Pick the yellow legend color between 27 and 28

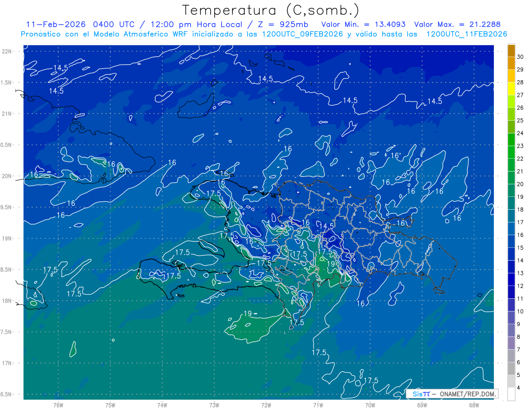pos(511,89)
